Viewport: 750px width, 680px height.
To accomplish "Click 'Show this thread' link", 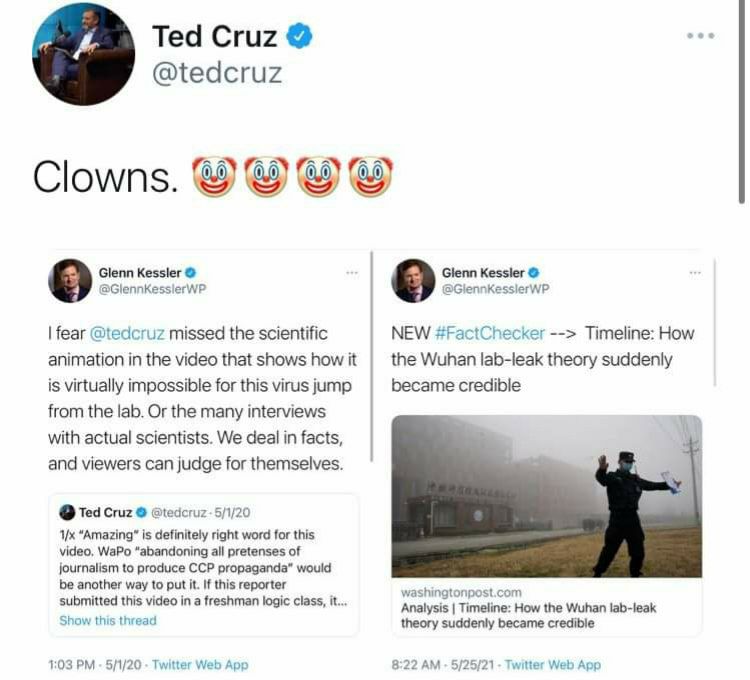I will click(108, 620).
